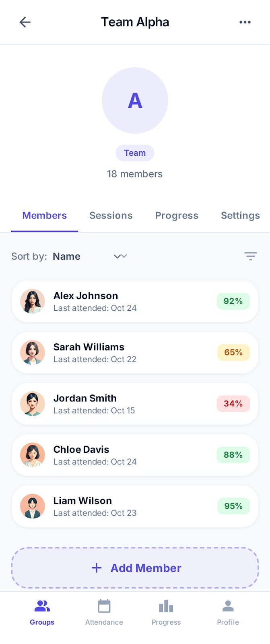270x644 pixels.
Task: Click Sarah Williams' 65% attendance badge
Action: (233, 352)
